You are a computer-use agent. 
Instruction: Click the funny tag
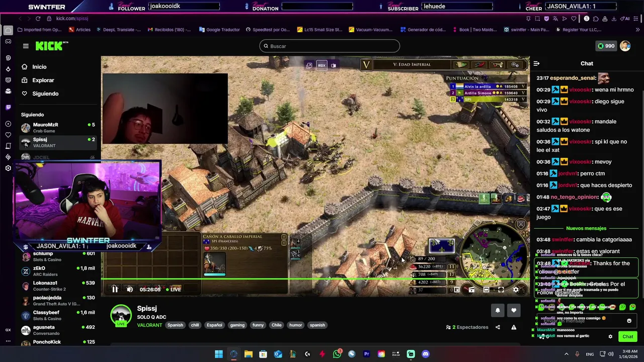(x=258, y=325)
